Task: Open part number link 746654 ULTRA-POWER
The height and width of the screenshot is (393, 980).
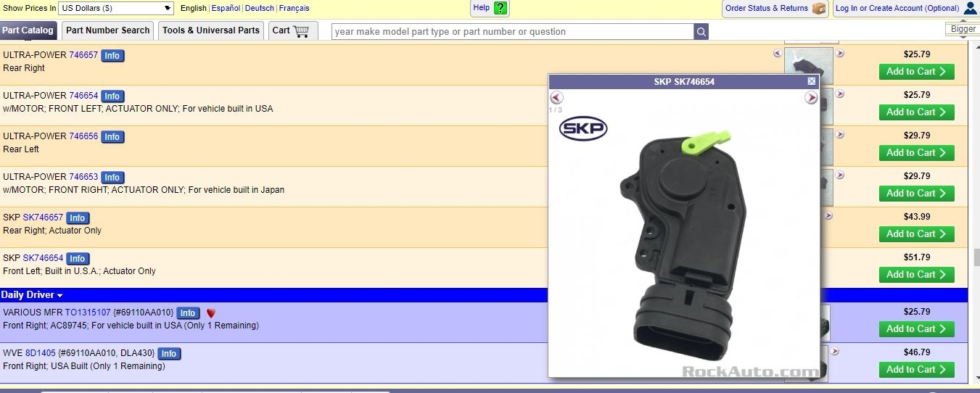Action: (83, 96)
